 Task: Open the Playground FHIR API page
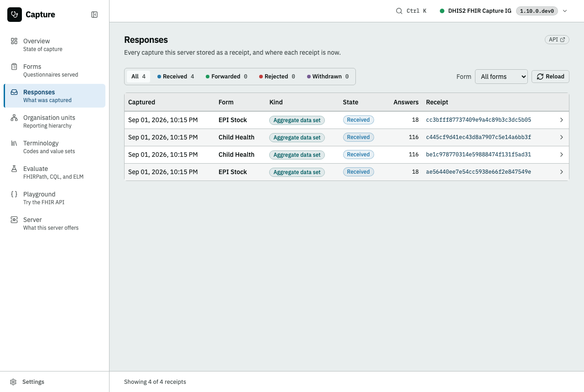click(x=54, y=198)
